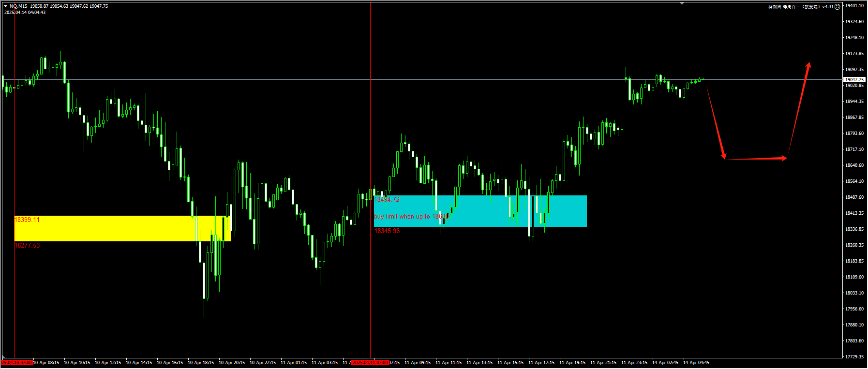Click the 2025.04.14 04:04:43 timestamp text

tap(25, 13)
